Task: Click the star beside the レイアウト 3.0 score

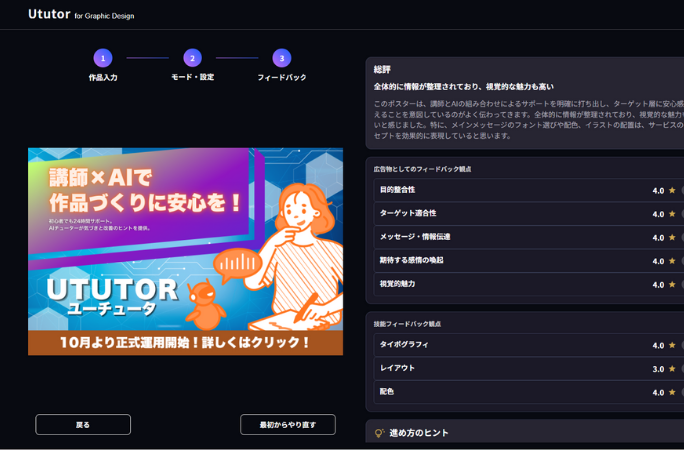Action: coord(672,369)
